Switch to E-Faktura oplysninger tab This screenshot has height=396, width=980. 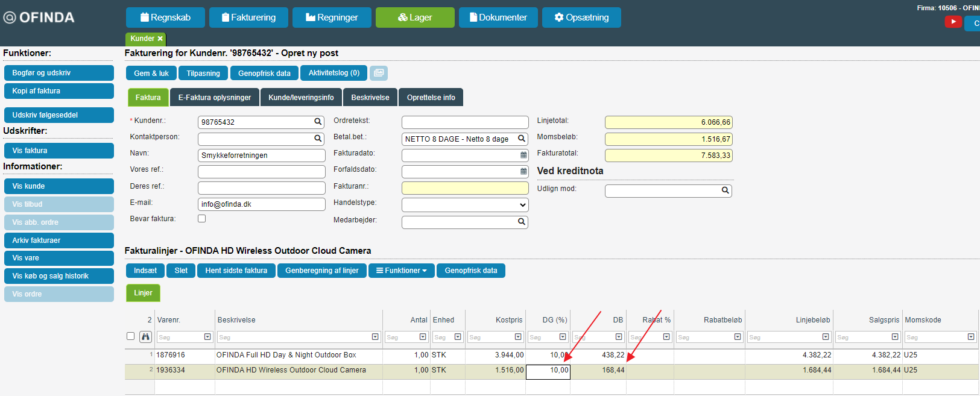215,98
